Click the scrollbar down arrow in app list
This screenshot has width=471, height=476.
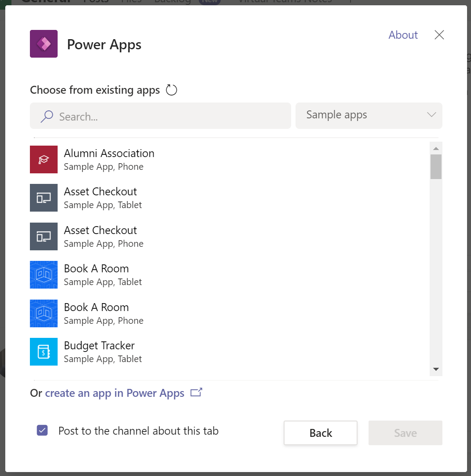click(436, 370)
